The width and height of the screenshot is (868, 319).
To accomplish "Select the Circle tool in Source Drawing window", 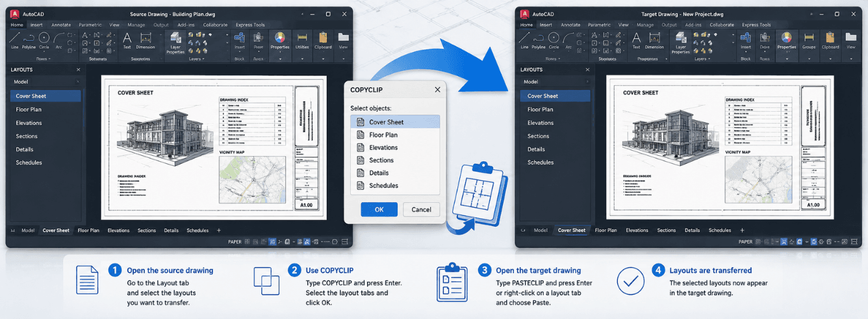I will (x=44, y=40).
